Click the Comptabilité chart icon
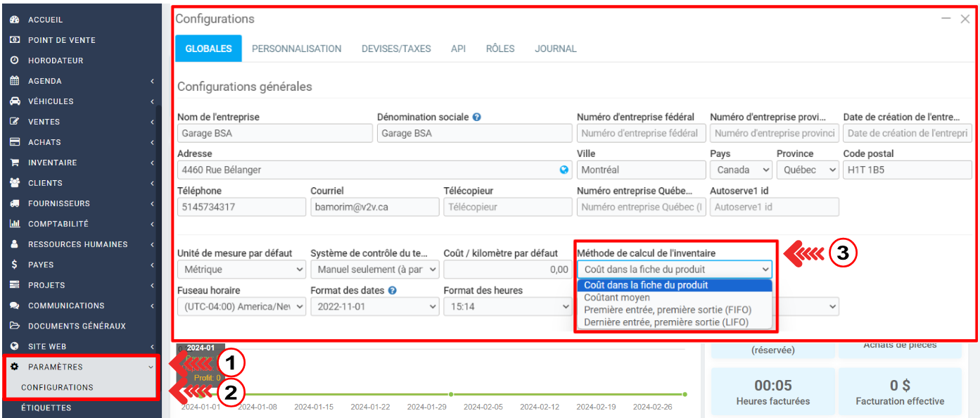The image size is (980, 418). click(14, 224)
